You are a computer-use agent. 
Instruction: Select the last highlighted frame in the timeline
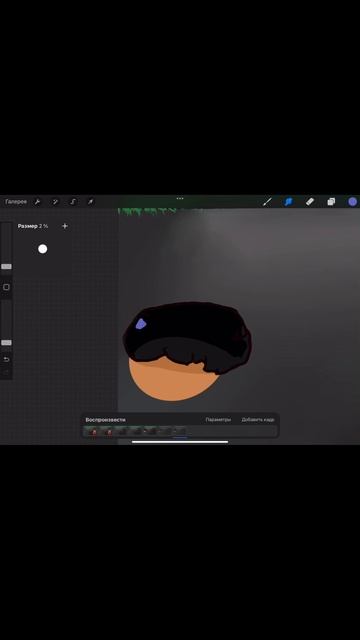[x=180, y=431]
